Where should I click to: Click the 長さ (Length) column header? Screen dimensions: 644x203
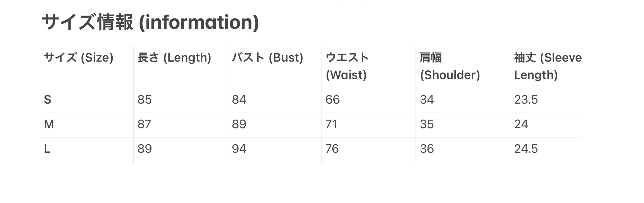[174, 58]
